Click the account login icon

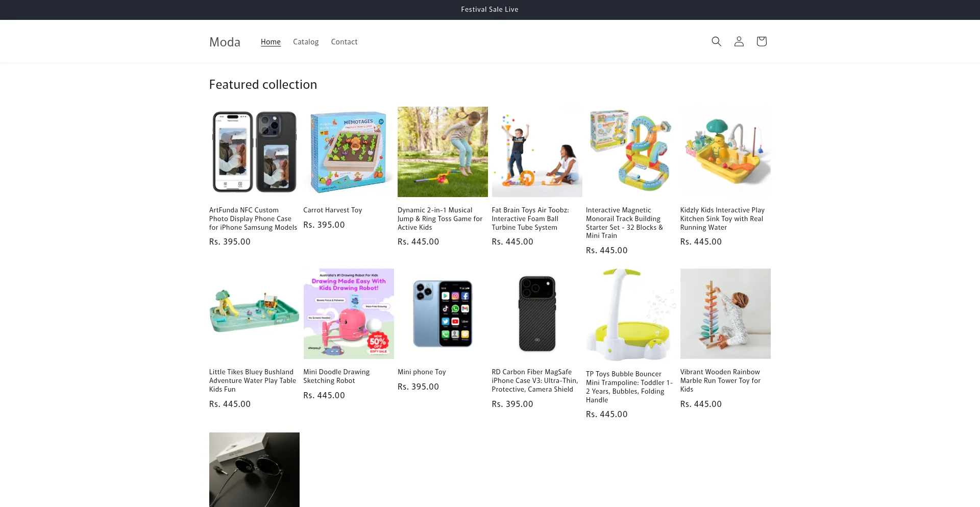pyautogui.click(x=739, y=41)
